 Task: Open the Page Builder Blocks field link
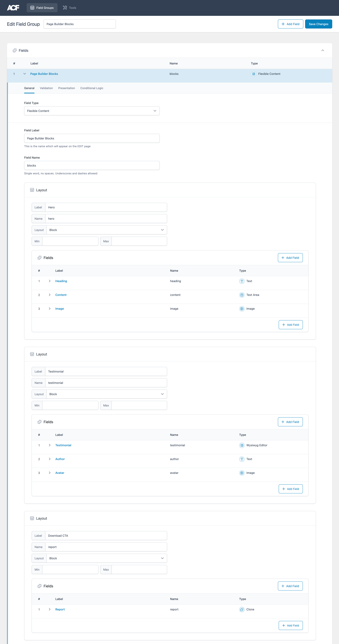[x=44, y=74]
